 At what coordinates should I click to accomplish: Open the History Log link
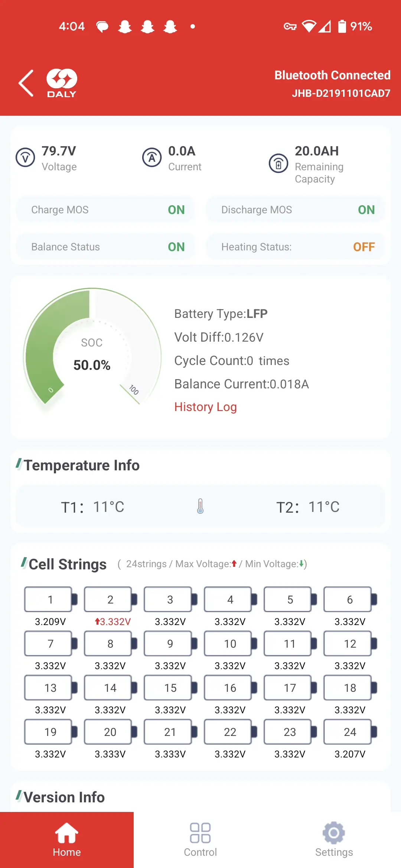coord(205,407)
